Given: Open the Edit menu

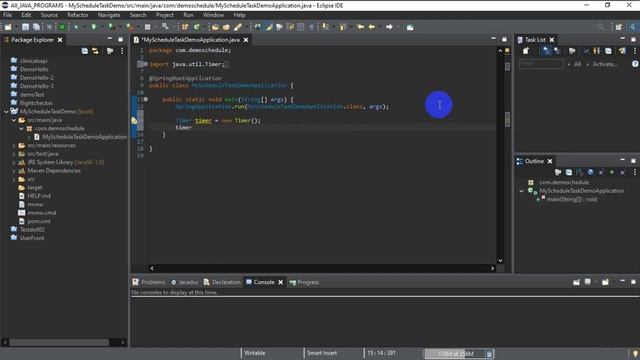Looking at the screenshot, I should click(27, 15).
